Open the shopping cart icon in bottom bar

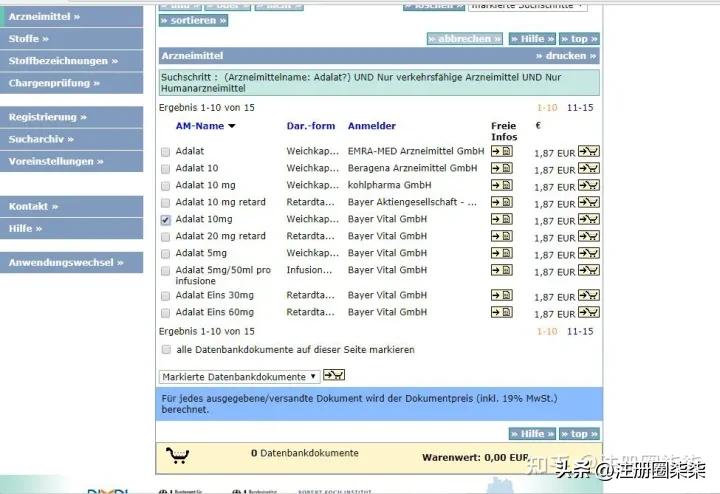point(177,455)
